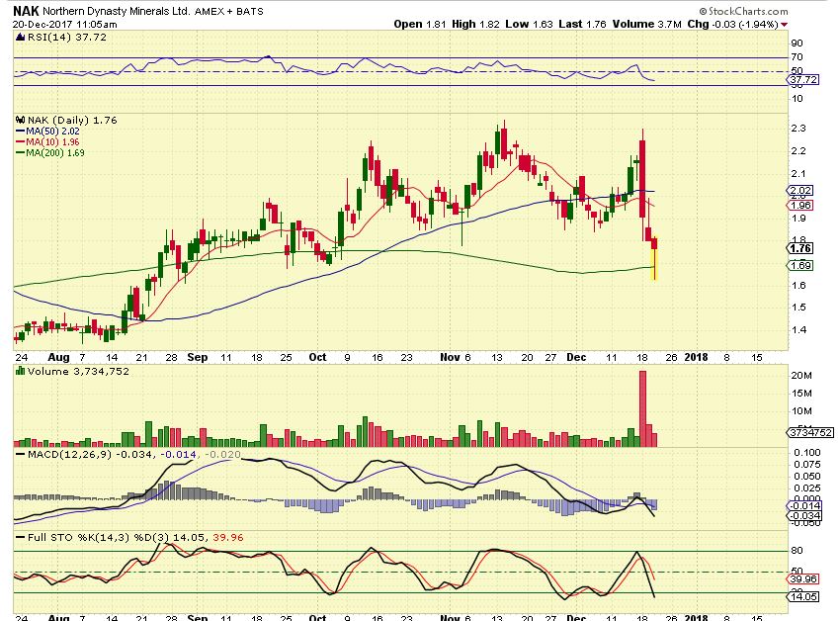Click the -0.034 MACD value tag

coord(803,516)
